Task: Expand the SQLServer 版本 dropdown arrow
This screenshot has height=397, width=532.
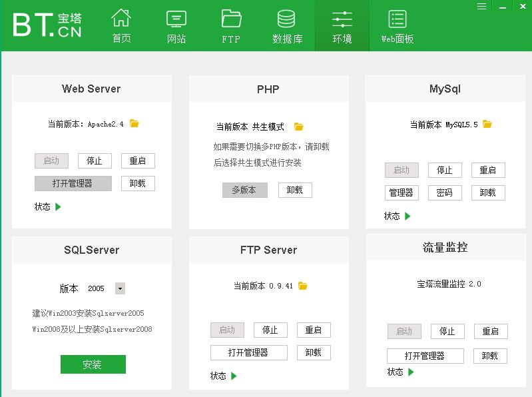Action: coord(120,288)
